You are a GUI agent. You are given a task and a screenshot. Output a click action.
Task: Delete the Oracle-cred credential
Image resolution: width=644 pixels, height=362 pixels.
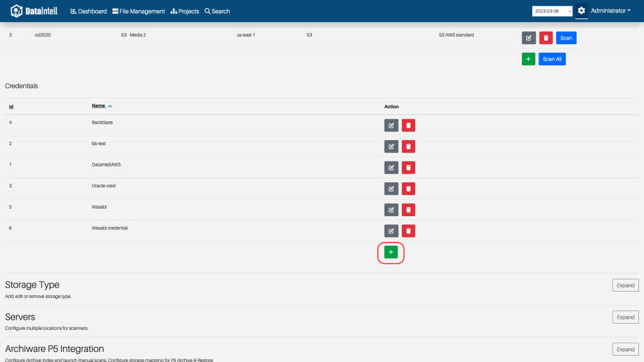pos(408,189)
